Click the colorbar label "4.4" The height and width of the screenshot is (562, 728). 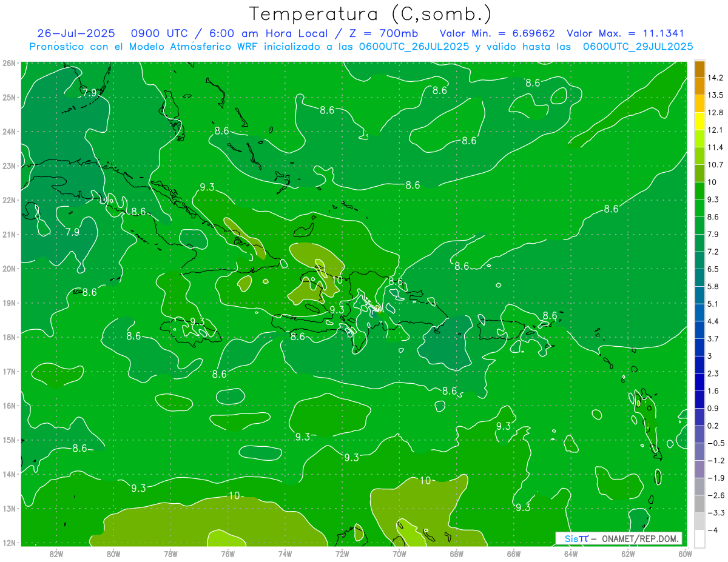coord(713,321)
